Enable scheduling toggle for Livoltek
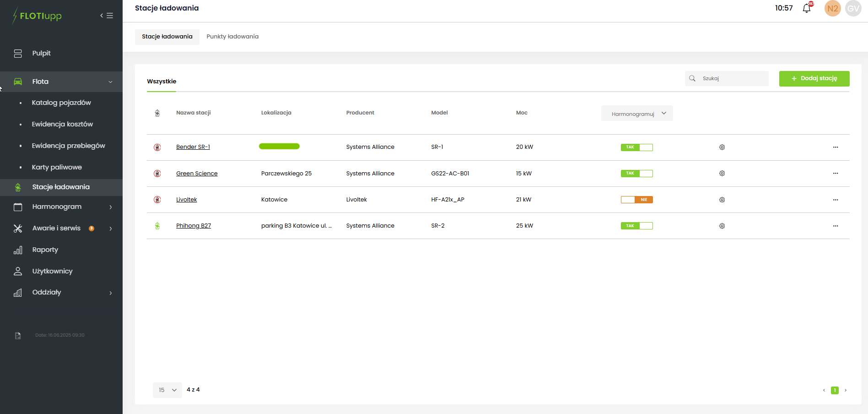The image size is (868, 414). pos(636,200)
